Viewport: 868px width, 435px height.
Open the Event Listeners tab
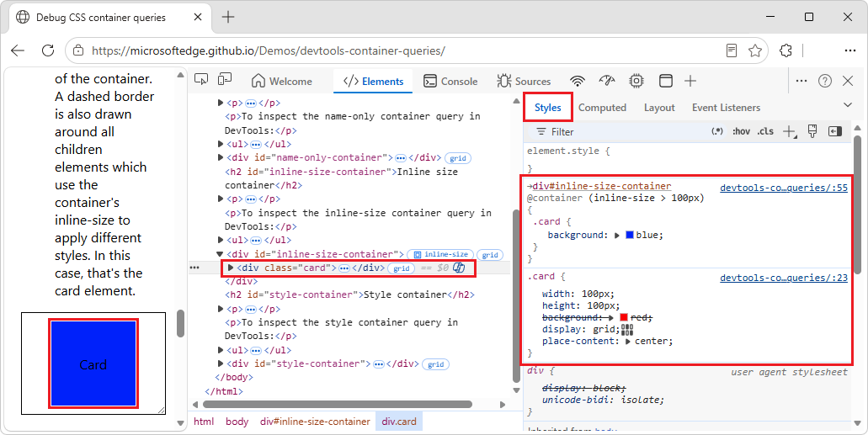(726, 108)
